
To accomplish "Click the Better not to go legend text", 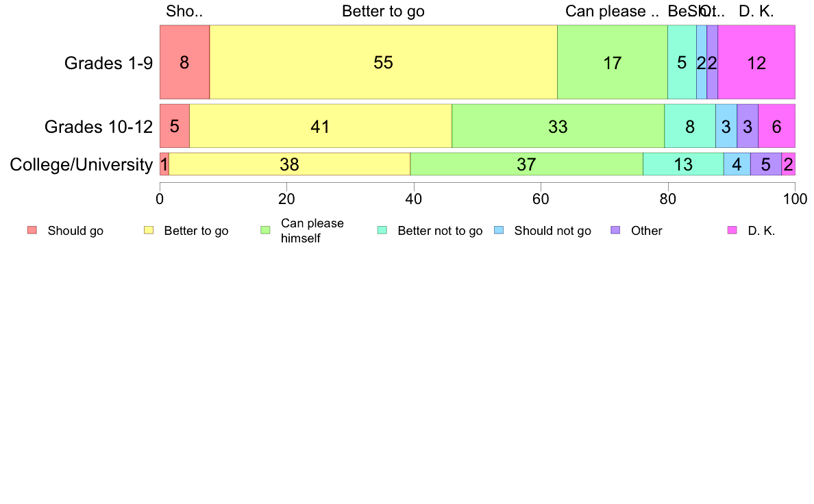I will click(440, 231).
